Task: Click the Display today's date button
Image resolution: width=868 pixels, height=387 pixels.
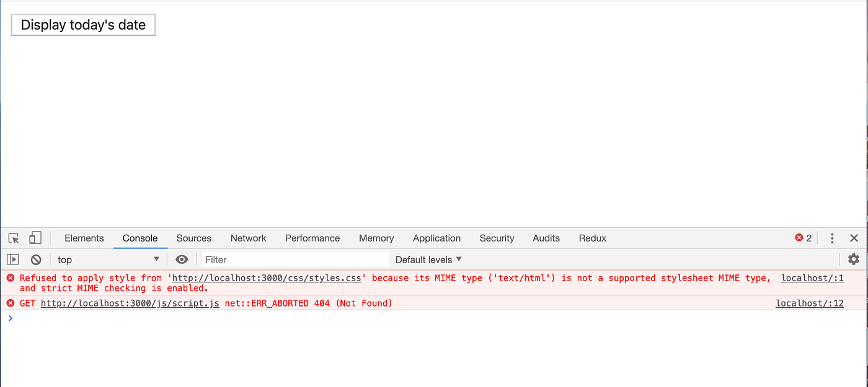Action: (x=83, y=25)
